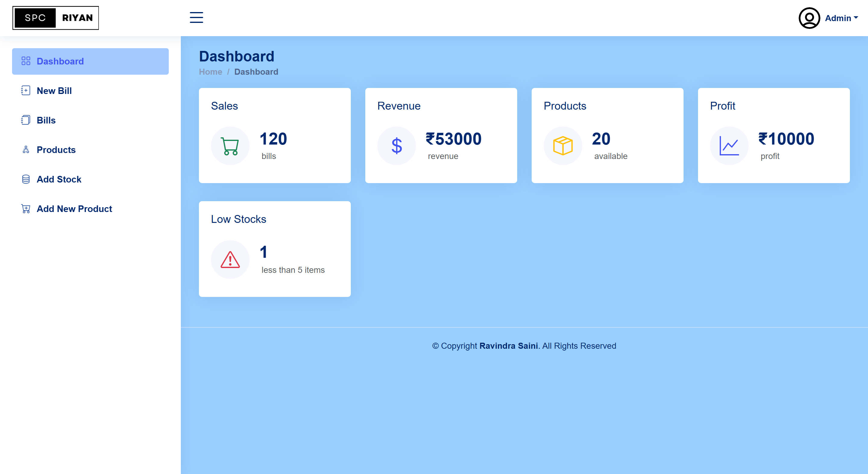Screen dimensions: 868x474
Task: Click the Bills journal icon in sidebar
Action: point(26,120)
